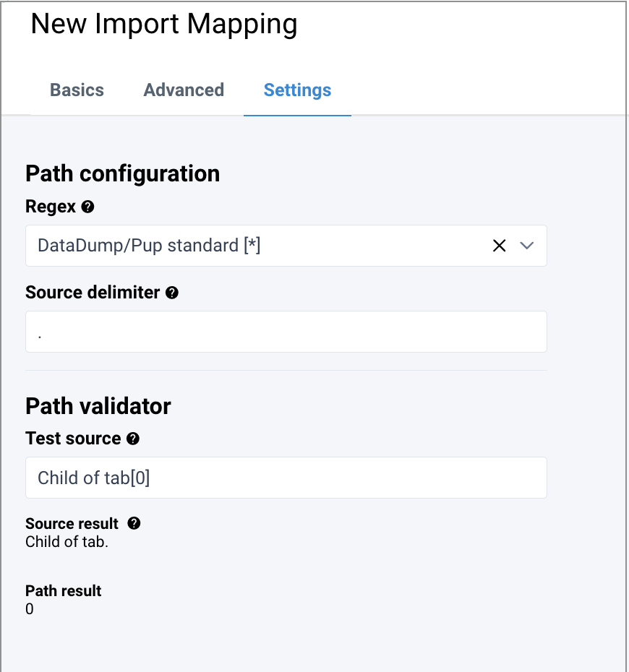Click the New Import Mapping title

[164, 25]
